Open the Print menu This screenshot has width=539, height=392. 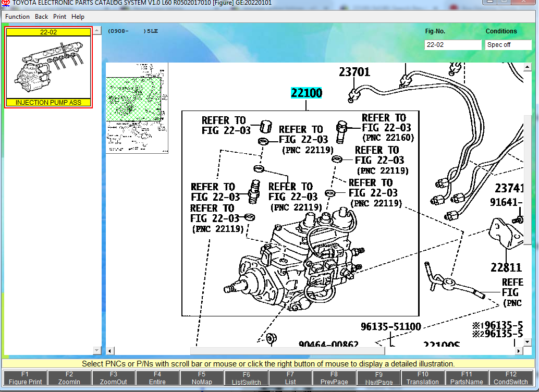coord(60,17)
